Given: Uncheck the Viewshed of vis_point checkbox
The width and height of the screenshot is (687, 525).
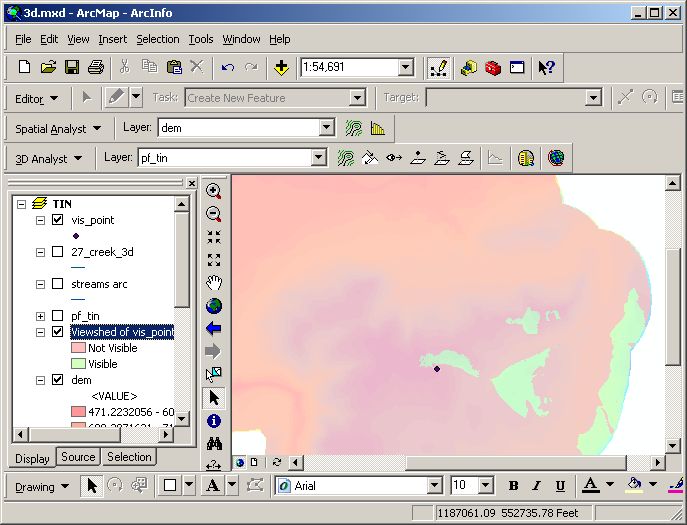Looking at the screenshot, I should (x=57, y=332).
